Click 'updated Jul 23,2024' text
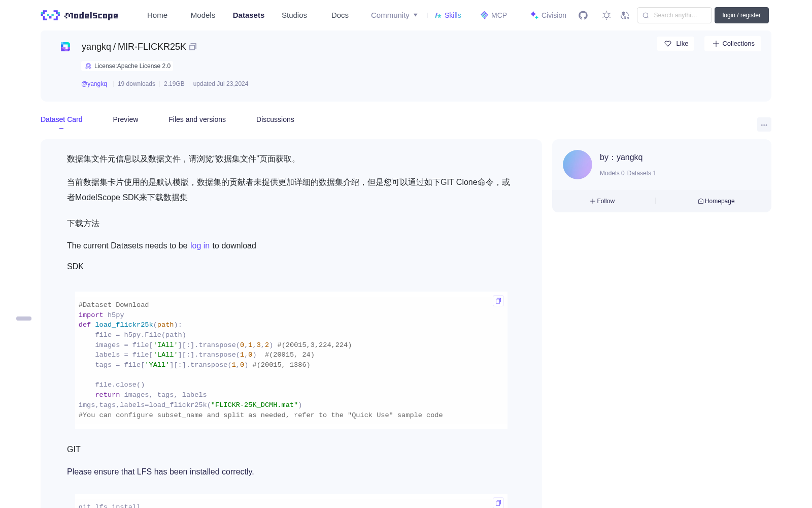Screen dimensions: 812x508 221,84
